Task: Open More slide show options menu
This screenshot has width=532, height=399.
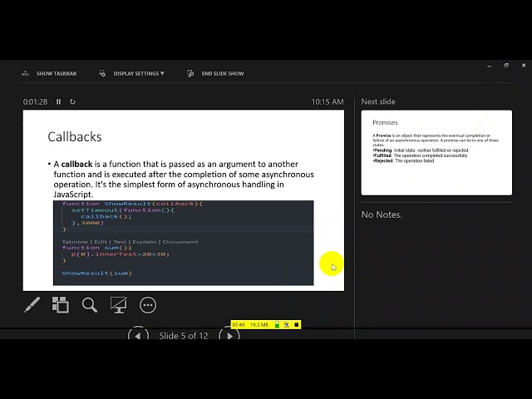Action: [x=148, y=305]
